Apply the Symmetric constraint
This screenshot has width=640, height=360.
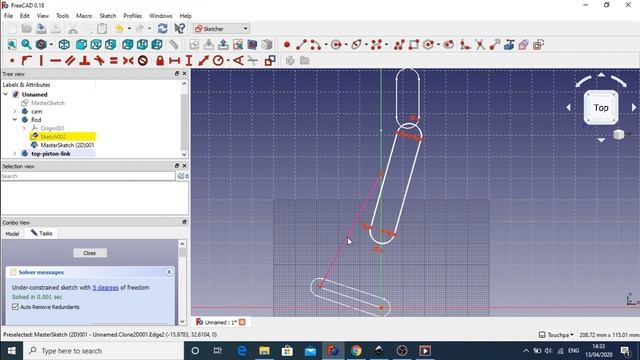click(x=128, y=61)
